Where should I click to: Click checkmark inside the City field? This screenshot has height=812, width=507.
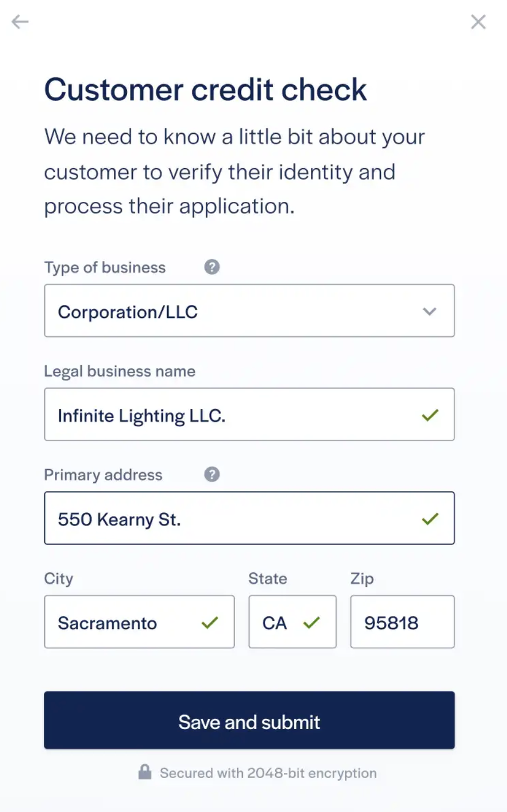click(x=210, y=622)
